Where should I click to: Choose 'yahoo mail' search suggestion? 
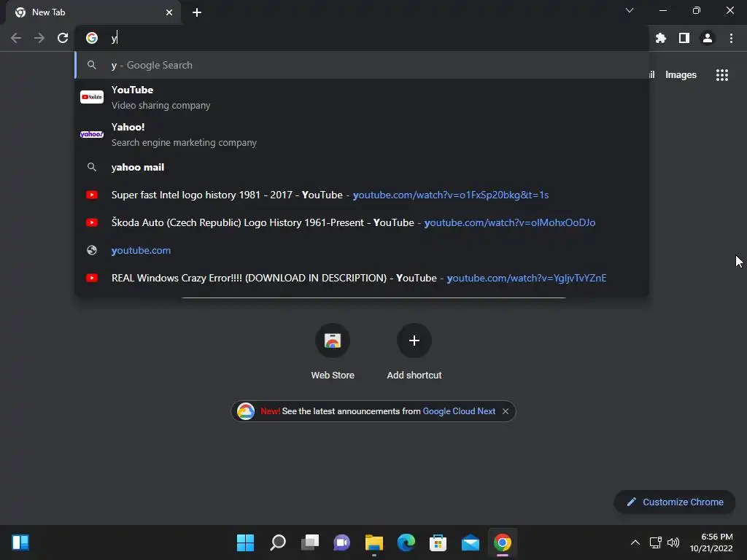pos(362,167)
